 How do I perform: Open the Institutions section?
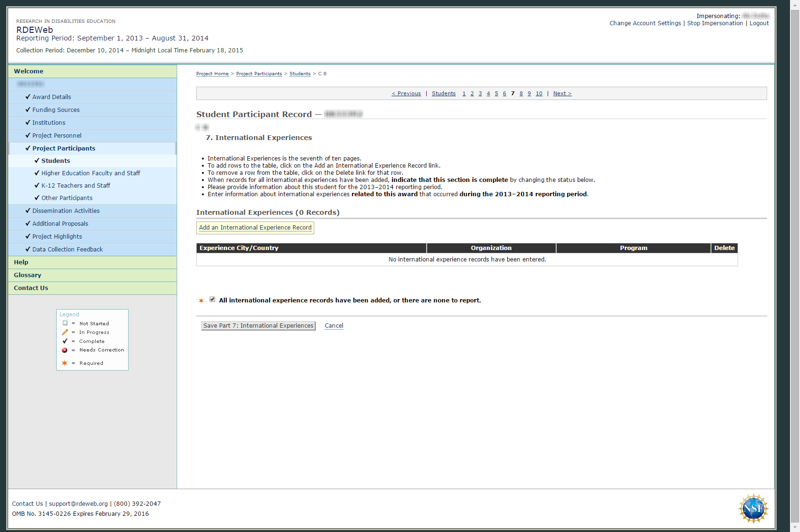(x=49, y=123)
